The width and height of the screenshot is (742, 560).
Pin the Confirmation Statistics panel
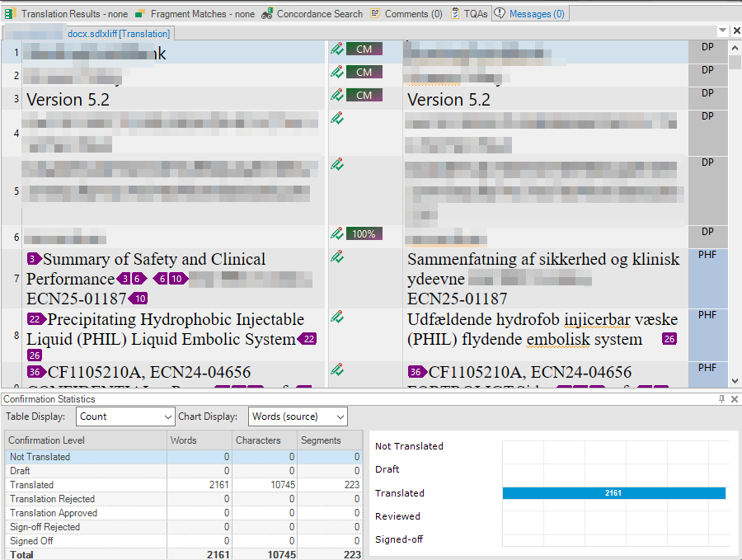[721, 399]
